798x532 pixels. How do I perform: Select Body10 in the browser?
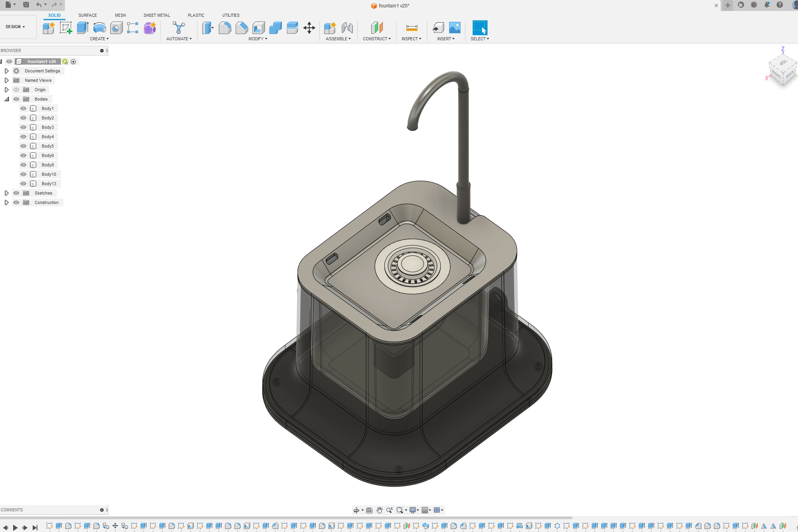[49, 174]
